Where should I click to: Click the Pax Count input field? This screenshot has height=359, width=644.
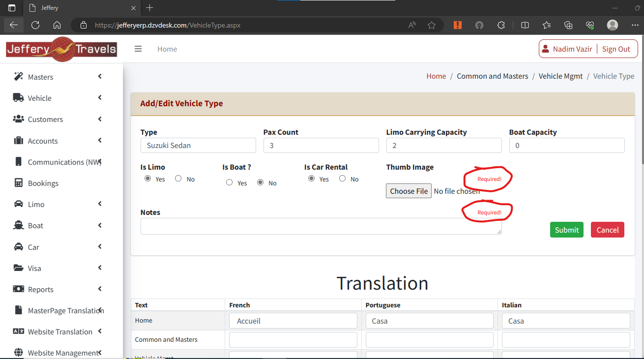click(321, 146)
